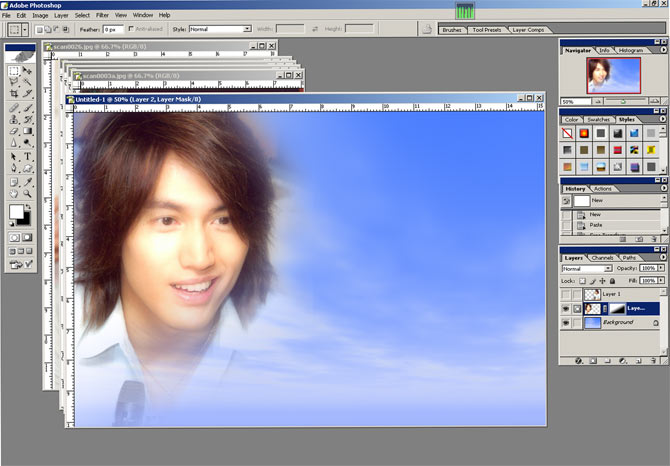The width and height of the screenshot is (670, 466).
Task: Choose the Hand tool
Action: tap(14, 194)
